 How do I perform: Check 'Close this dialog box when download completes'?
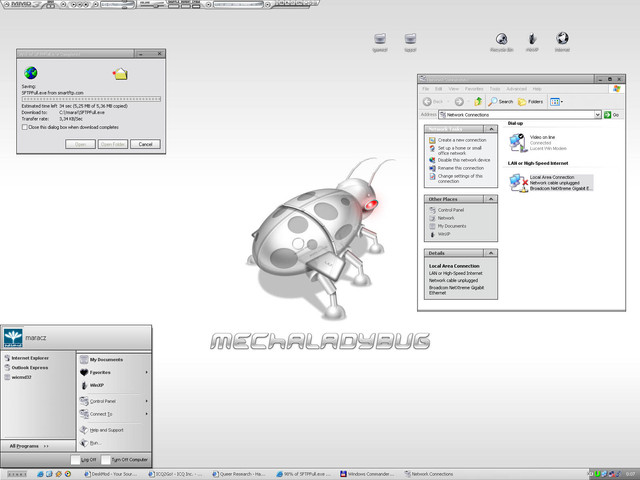[25, 127]
